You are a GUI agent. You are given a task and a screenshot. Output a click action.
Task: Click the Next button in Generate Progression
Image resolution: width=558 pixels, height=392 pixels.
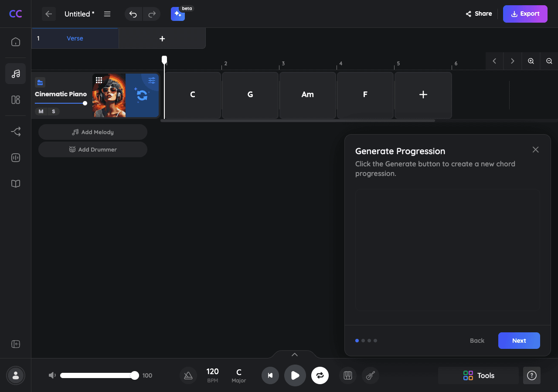point(519,341)
